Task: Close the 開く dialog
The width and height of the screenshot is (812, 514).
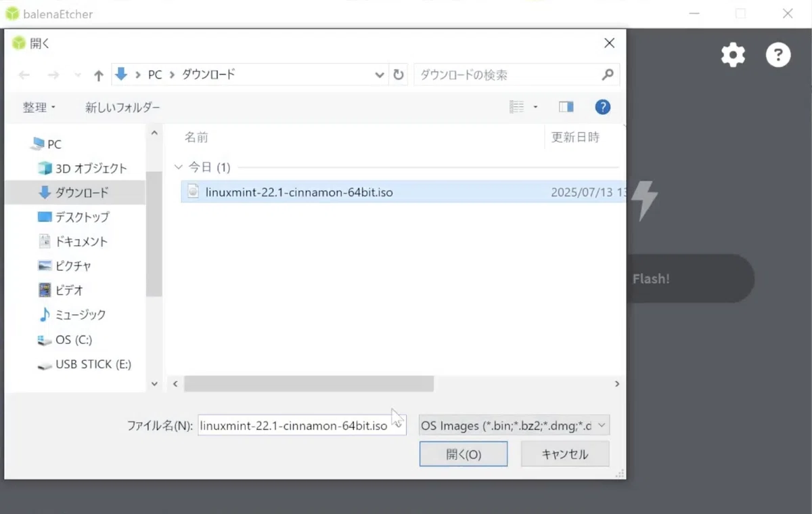Action: pyautogui.click(x=609, y=43)
